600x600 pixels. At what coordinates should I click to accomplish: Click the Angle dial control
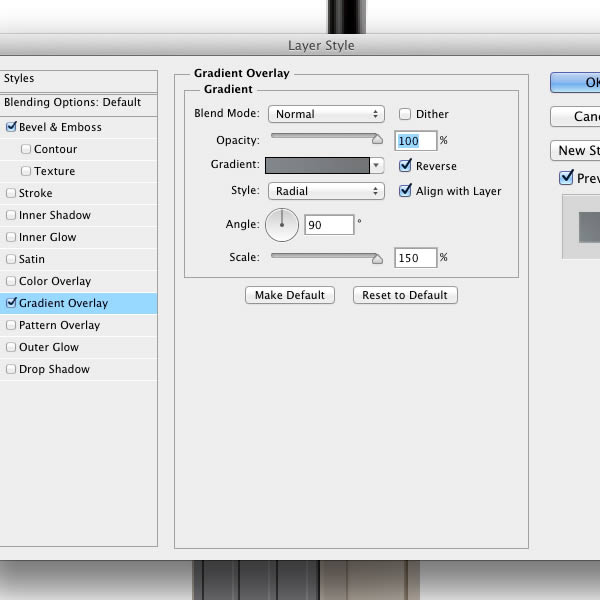coord(282,225)
